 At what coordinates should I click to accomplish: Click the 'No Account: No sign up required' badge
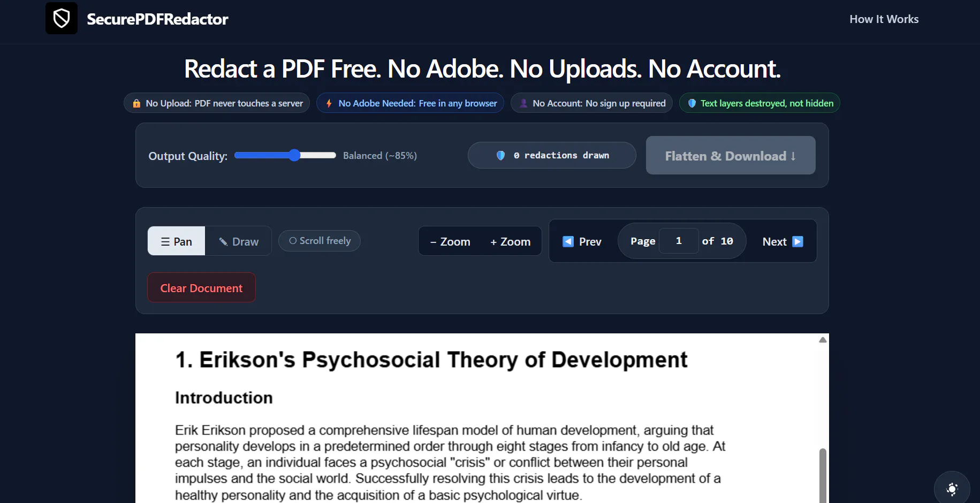(x=591, y=103)
